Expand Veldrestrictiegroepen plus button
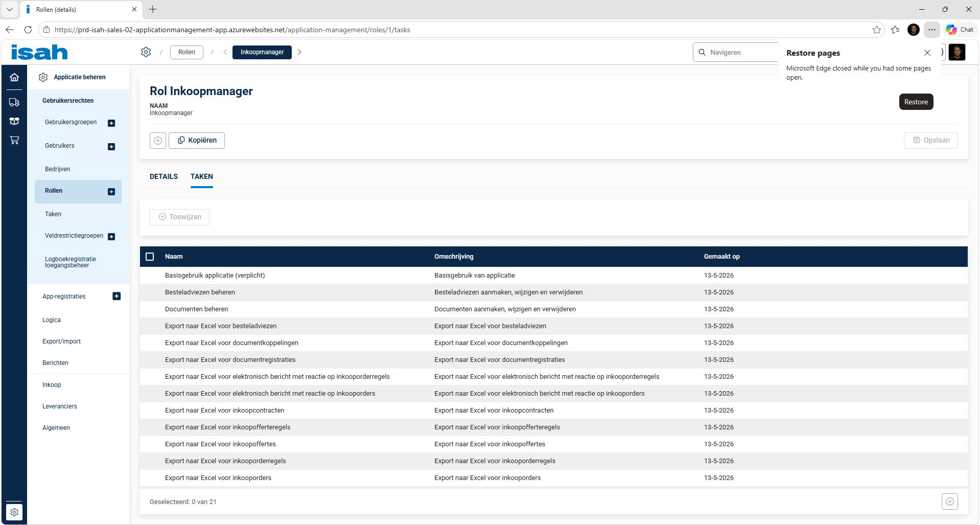980x525 pixels. coord(111,237)
